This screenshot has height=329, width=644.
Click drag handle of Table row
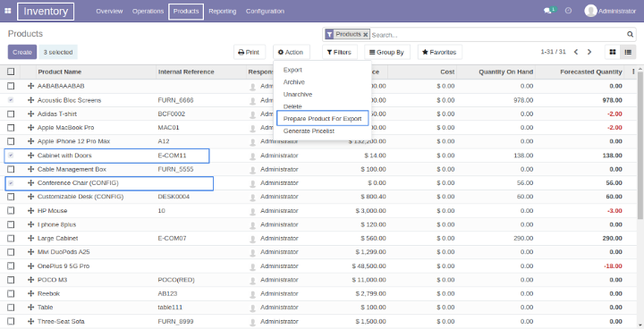point(30,308)
